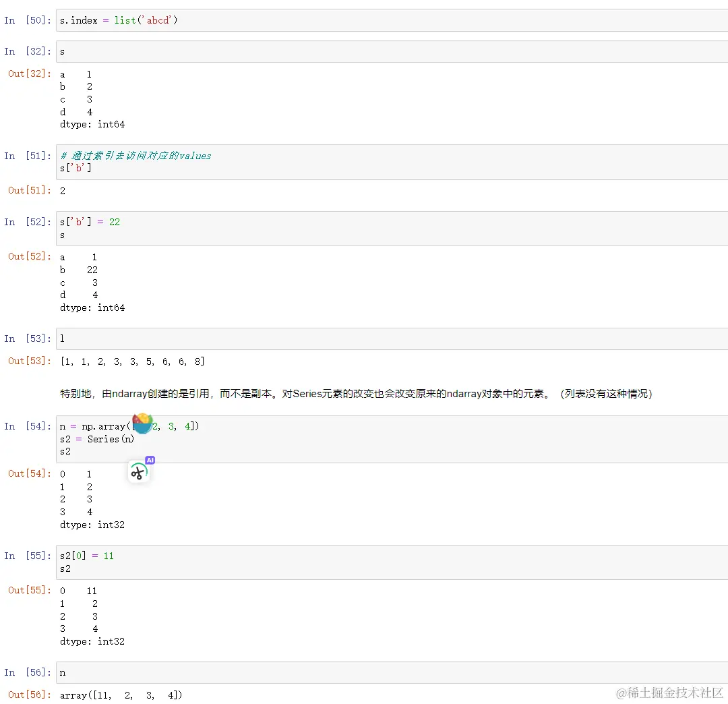Click the AI screenshot scissors icon

tap(138, 472)
